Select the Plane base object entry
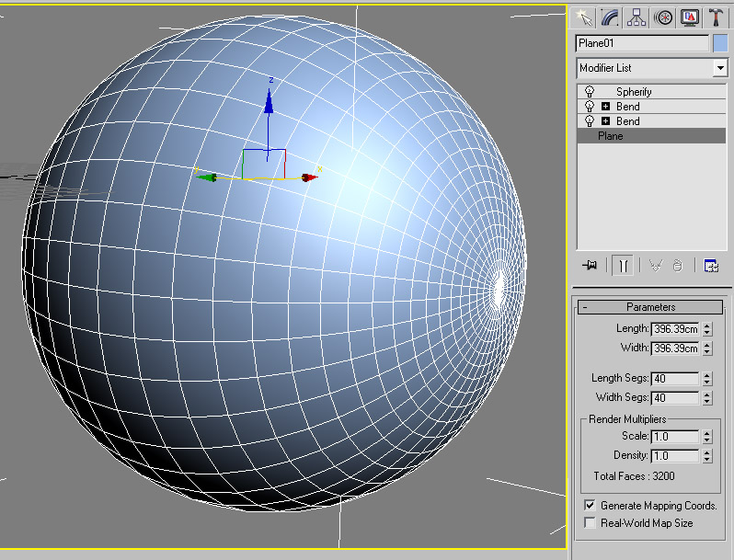This screenshot has width=734, height=560. 611,136
